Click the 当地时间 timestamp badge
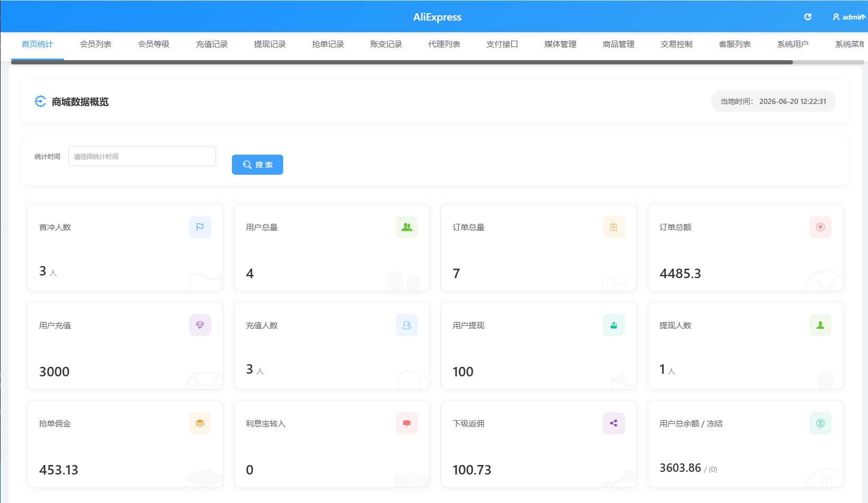This screenshot has width=868, height=503. point(773,101)
